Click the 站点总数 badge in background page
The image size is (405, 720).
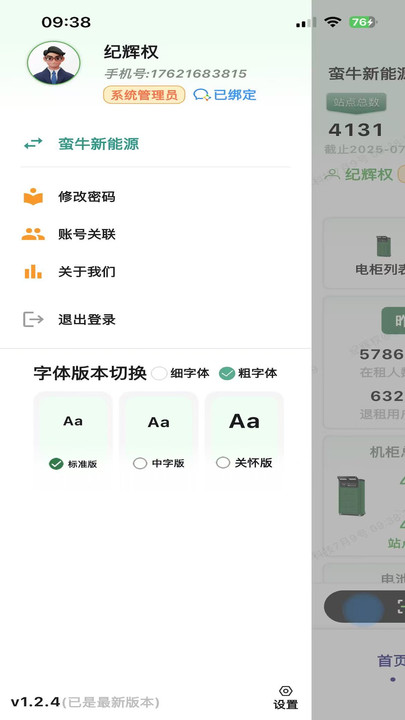pyautogui.click(x=356, y=102)
